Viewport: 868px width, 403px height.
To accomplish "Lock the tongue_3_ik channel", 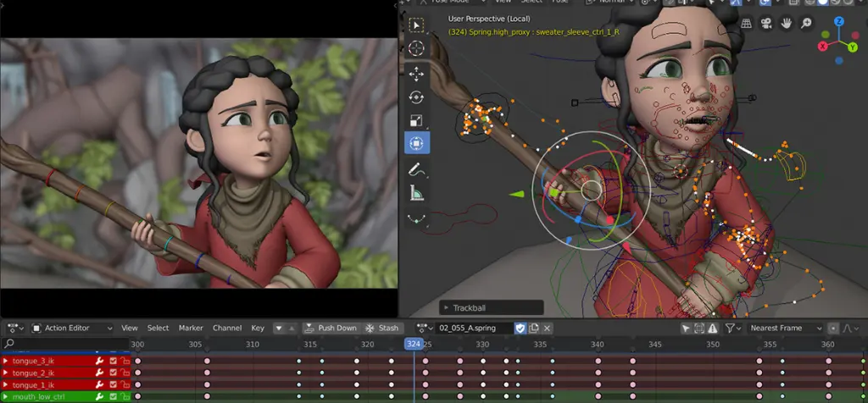I will pyautogui.click(x=125, y=361).
